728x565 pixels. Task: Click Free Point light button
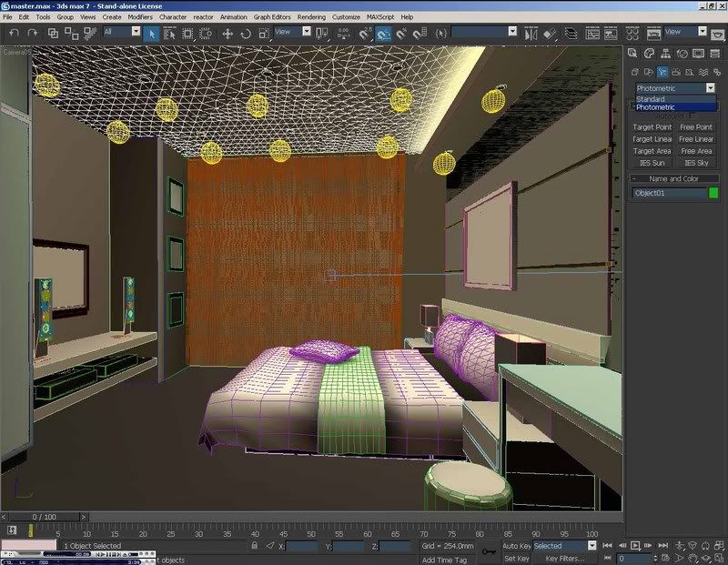pyautogui.click(x=696, y=127)
